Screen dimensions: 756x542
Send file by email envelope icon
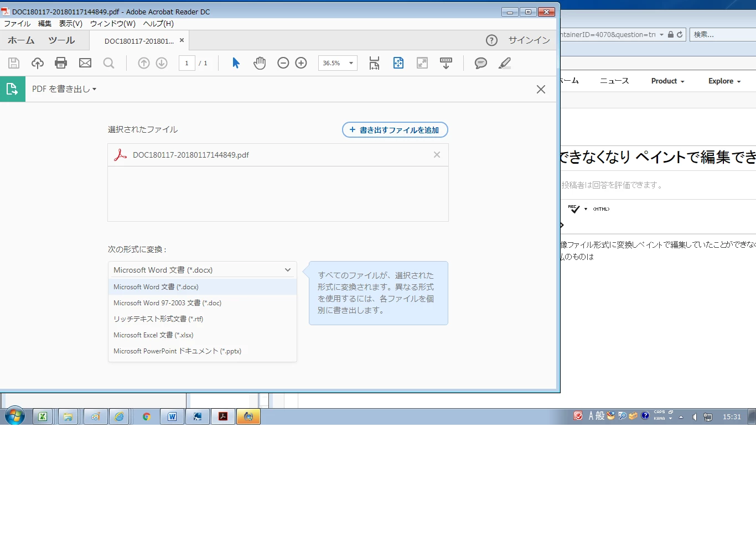[x=85, y=63]
